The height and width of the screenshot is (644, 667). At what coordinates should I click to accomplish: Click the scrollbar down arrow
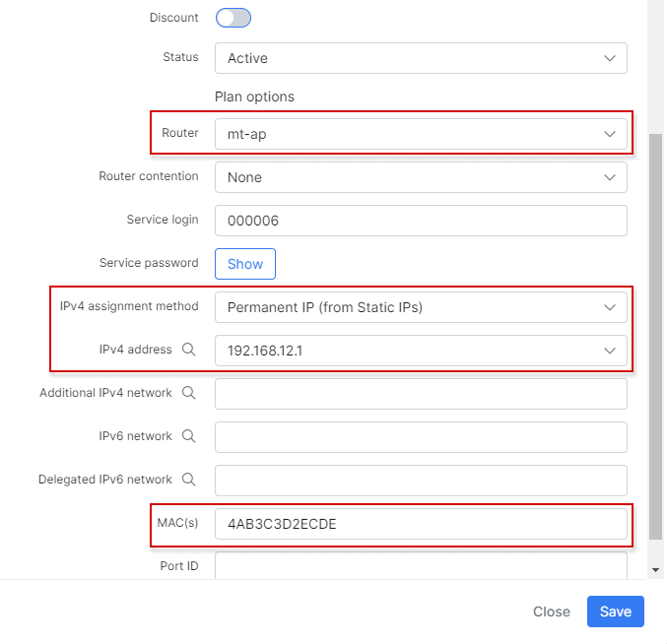click(655, 570)
